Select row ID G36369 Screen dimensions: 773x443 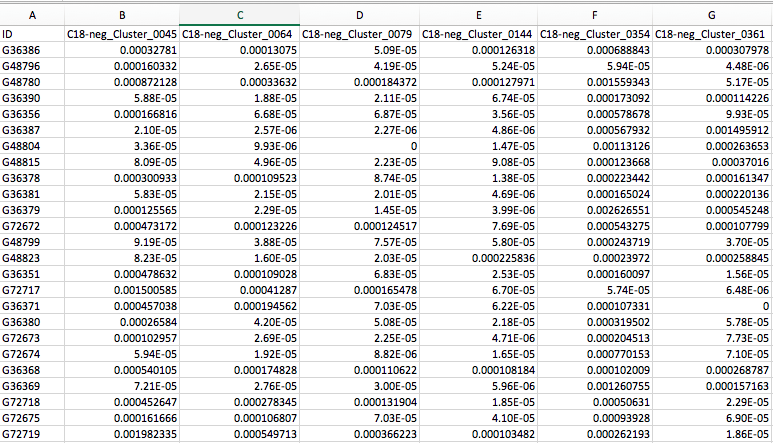pos(32,386)
